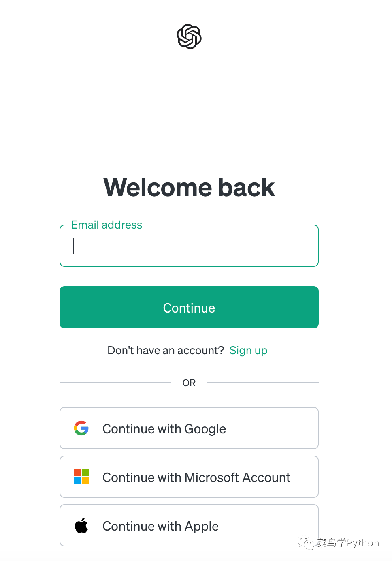Choose Continue with Google
The image size is (392, 561).
click(189, 428)
